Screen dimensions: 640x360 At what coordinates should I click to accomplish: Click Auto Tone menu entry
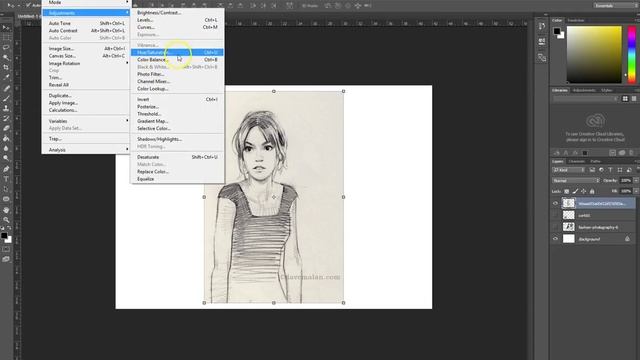(x=85, y=23)
